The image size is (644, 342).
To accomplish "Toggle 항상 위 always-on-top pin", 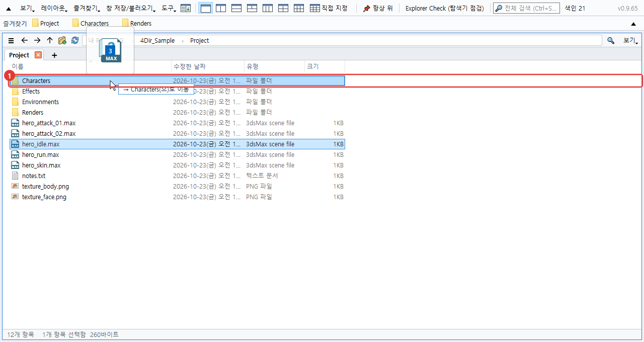I will pyautogui.click(x=378, y=9).
